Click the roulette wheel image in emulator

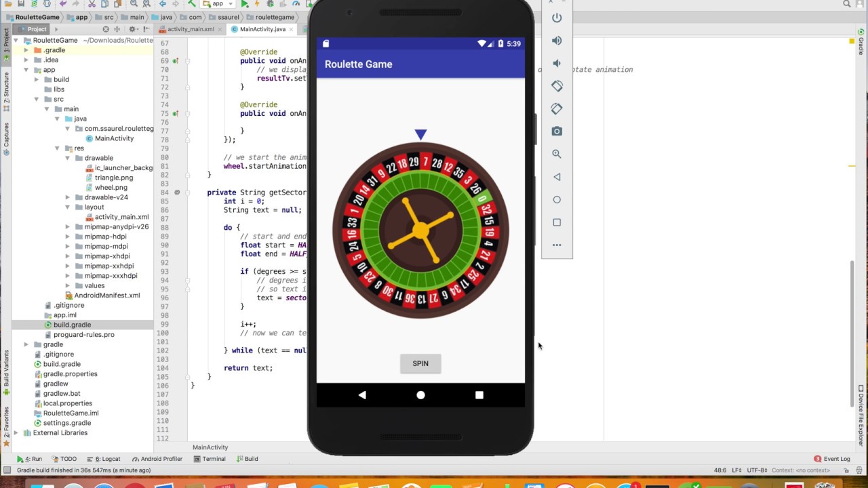[420, 230]
